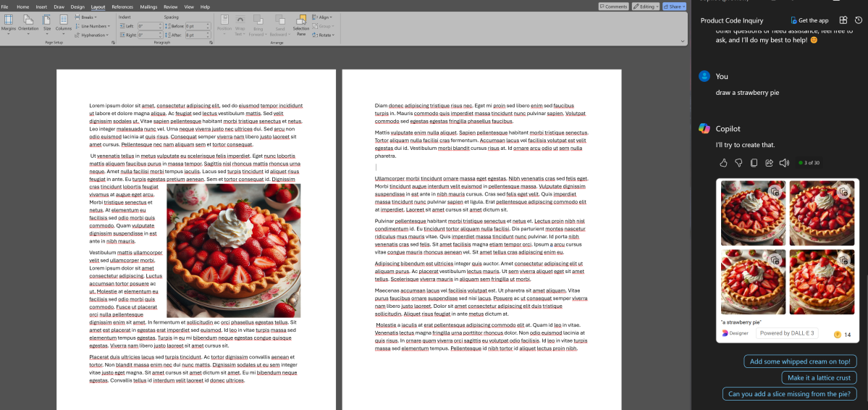Click the Indent Left input field
The image size is (868, 410).
149,26
